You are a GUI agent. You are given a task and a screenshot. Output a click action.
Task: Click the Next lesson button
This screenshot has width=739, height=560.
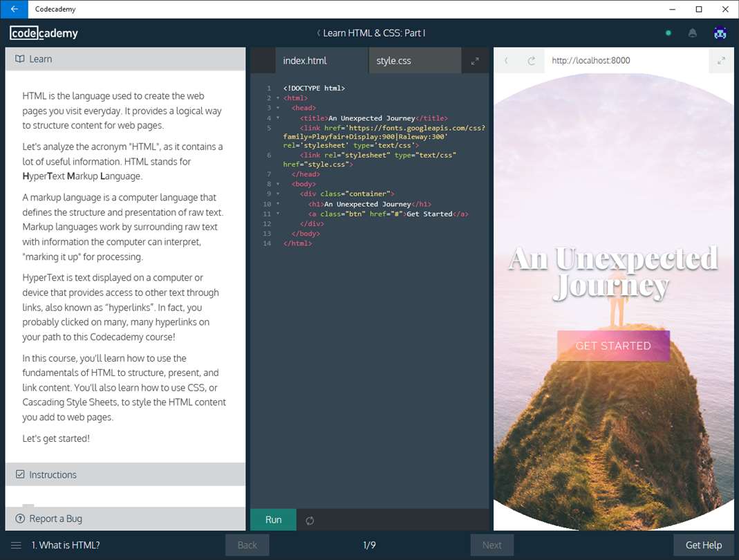pyautogui.click(x=492, y=545)
